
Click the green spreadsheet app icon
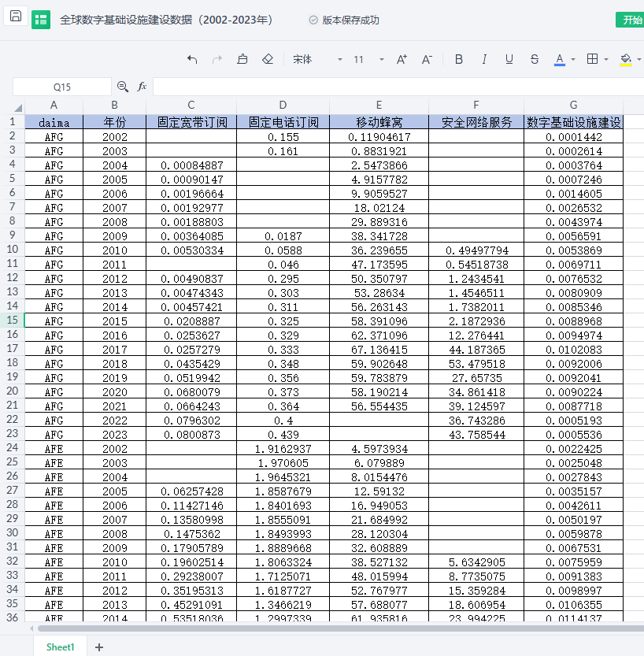(x=41, y=20)
